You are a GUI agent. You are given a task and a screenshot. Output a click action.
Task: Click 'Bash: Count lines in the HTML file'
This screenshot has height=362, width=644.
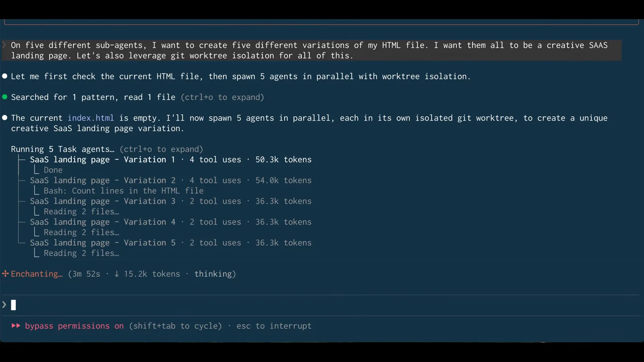tap(124, 191)
